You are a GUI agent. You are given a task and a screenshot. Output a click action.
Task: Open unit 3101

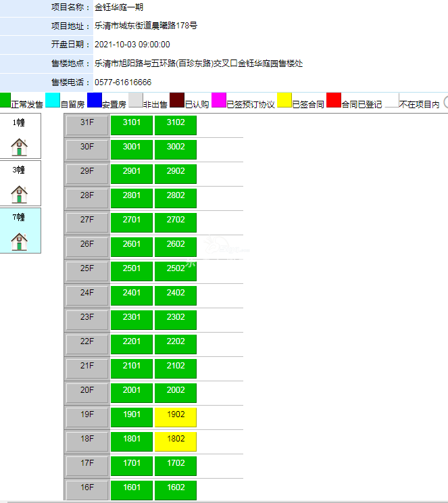(x=132, y=125)
